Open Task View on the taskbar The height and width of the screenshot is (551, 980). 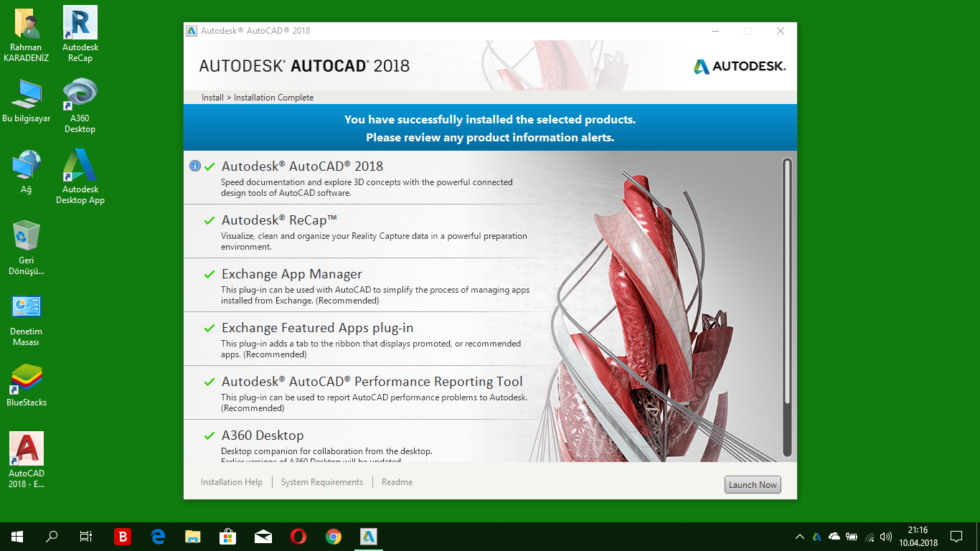(86, 537)
